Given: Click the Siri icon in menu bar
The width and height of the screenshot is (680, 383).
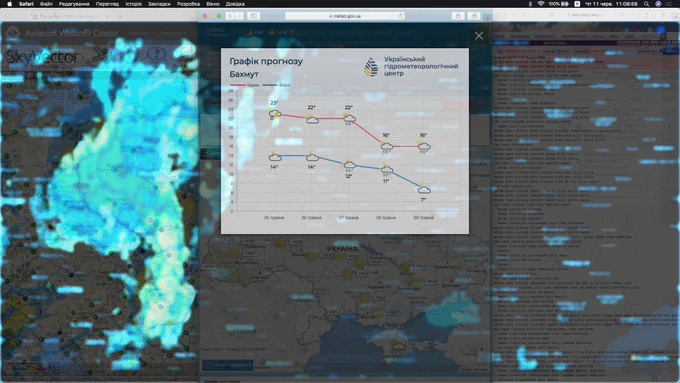Looking at the screenshot, I should [x=658, y=4].
